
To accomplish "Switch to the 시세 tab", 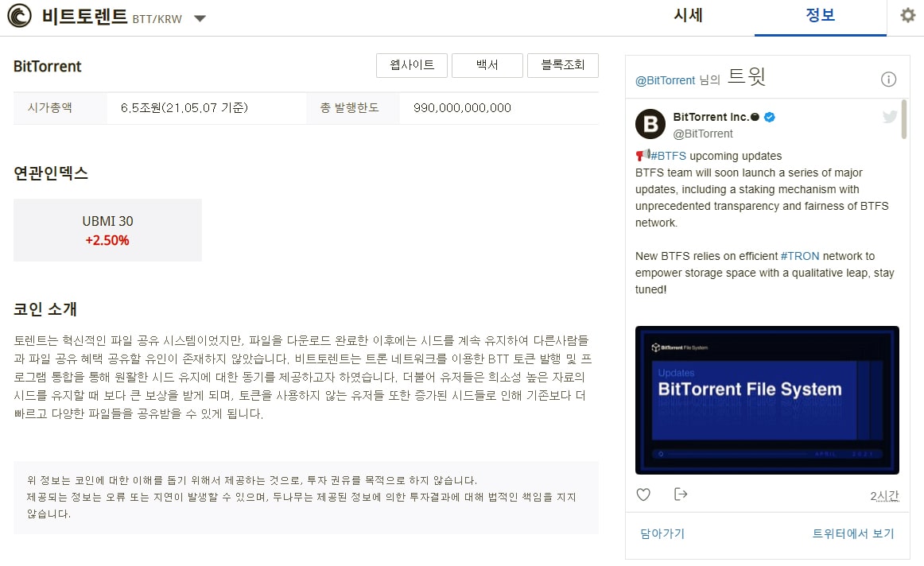I will (689, 15).
